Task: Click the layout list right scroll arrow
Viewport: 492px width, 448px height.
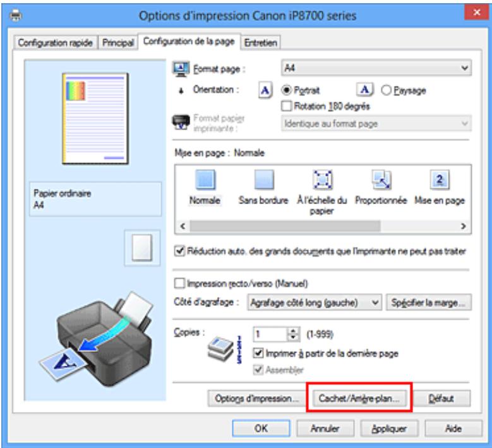Action: 463,226
